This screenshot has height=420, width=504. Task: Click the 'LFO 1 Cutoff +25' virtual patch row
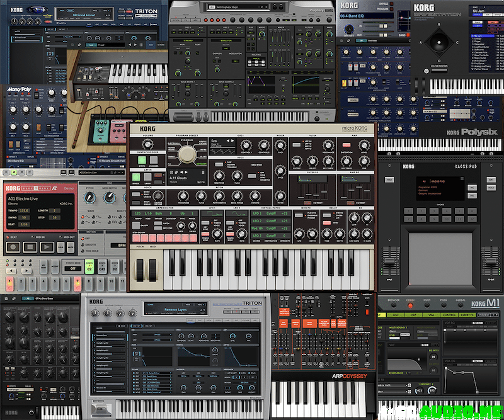pyautogui.click(x=270, y=213)
